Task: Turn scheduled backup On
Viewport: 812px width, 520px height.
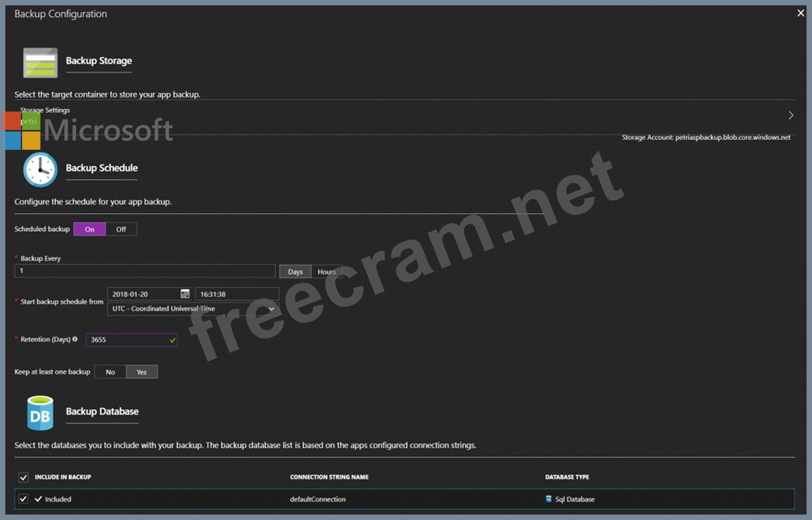Action: pyautogui.click(x=90, y=229)
